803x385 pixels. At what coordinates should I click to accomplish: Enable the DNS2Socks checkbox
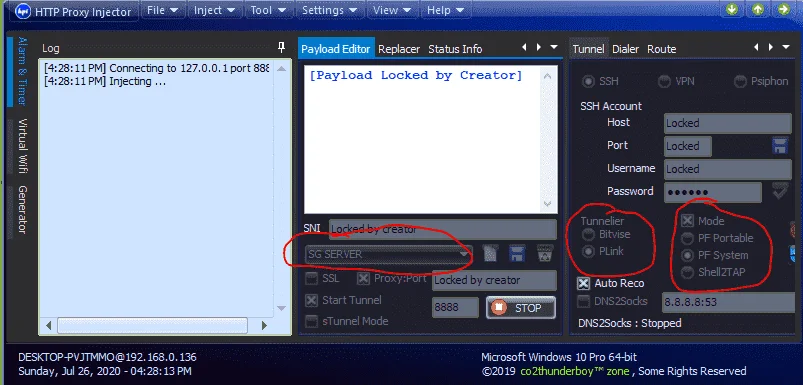click(x=583, y=302)
